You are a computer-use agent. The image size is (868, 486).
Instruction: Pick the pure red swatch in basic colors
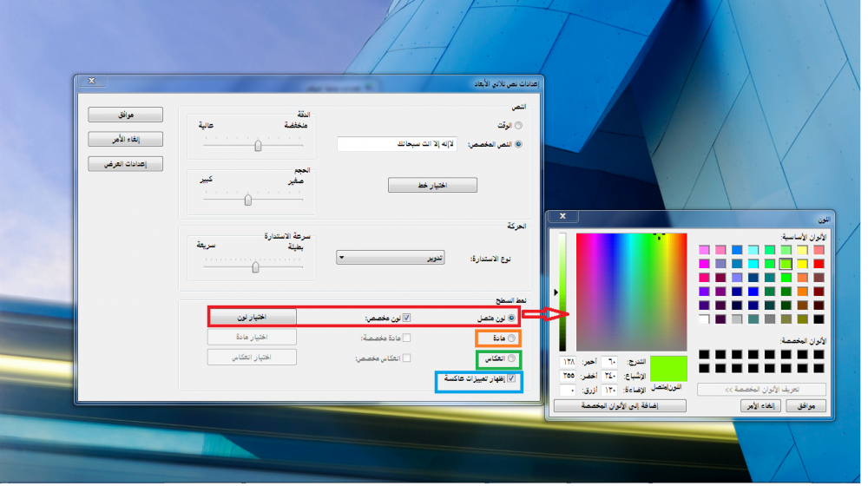[819, 263]
